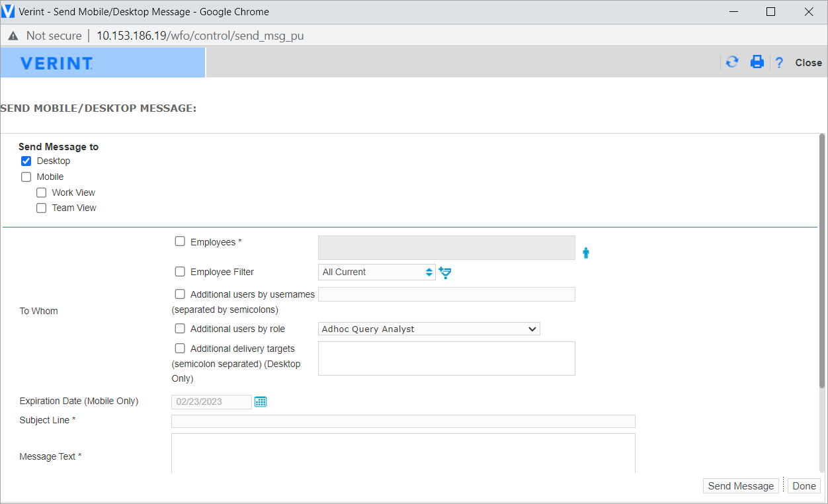The height and width of the screenshot is (504, 828).
Task: Focus the Additional users by usernames field
Action: 446,294
